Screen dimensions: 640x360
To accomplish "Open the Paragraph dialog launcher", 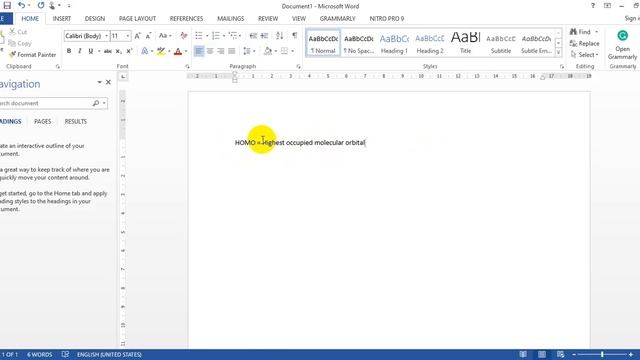I will [298, 67].
